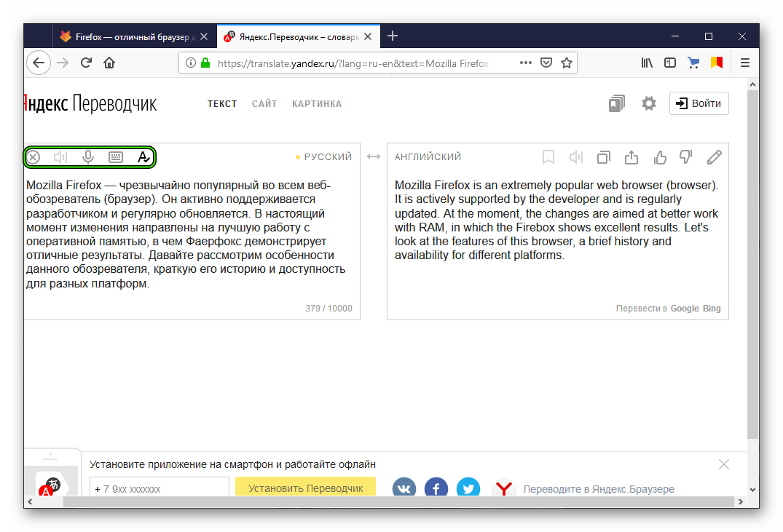Play audio of the Russian source text
Image resolution: width=783 pixels, height=532 pixels.
60,157
